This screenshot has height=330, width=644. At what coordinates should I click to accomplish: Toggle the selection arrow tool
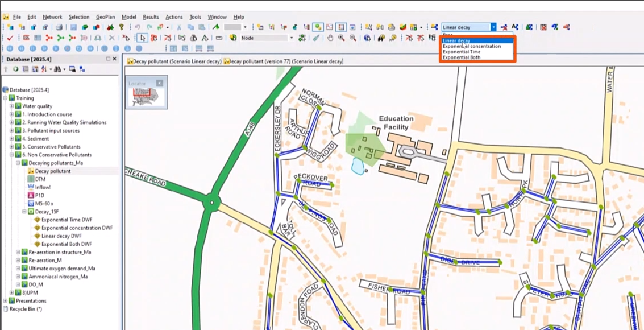pos(143,38)
